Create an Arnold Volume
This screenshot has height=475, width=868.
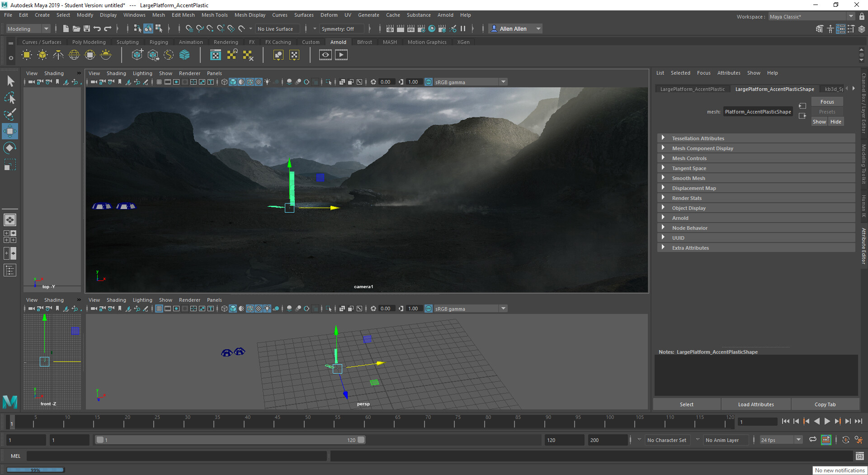click(x=184, y=55)
